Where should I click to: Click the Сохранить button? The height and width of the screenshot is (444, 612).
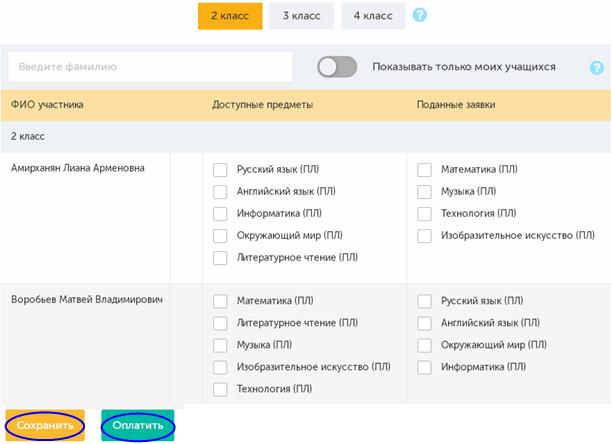pos(45,425)
